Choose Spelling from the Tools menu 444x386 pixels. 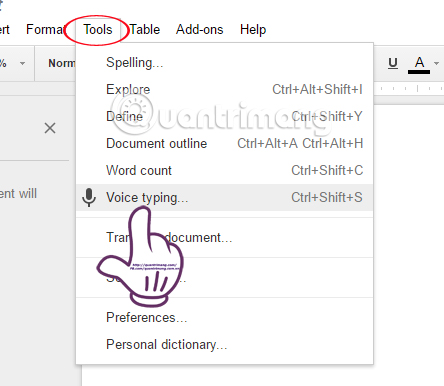tap(224, 62)
